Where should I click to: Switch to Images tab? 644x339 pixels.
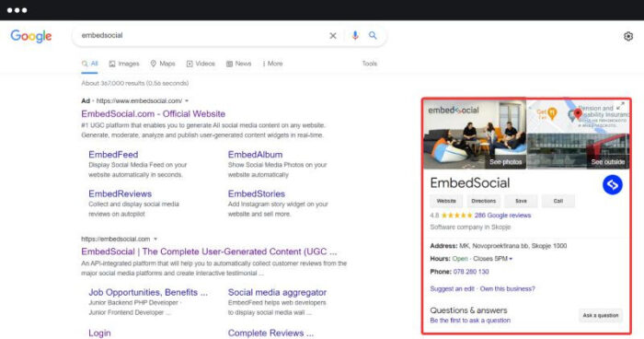pos(124,64)
